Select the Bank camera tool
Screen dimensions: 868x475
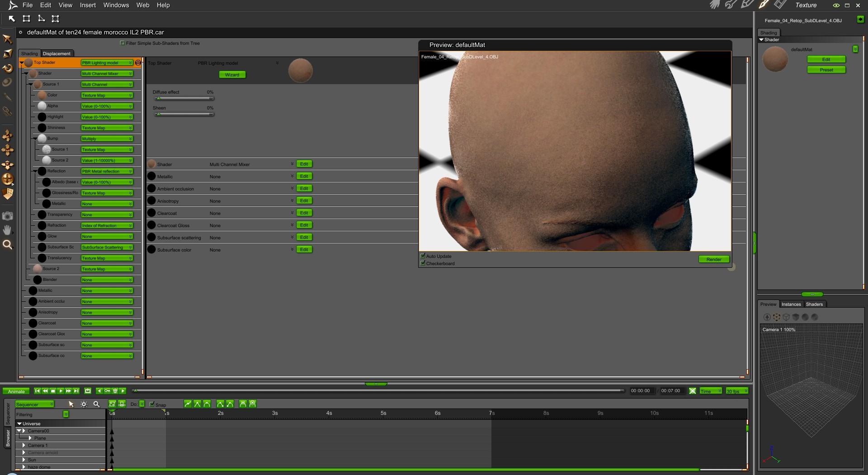7,165
